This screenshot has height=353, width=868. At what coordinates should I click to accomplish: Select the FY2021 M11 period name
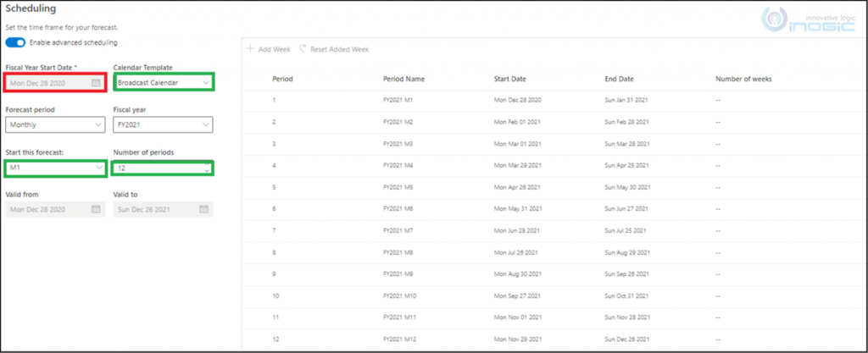(400, 317)
